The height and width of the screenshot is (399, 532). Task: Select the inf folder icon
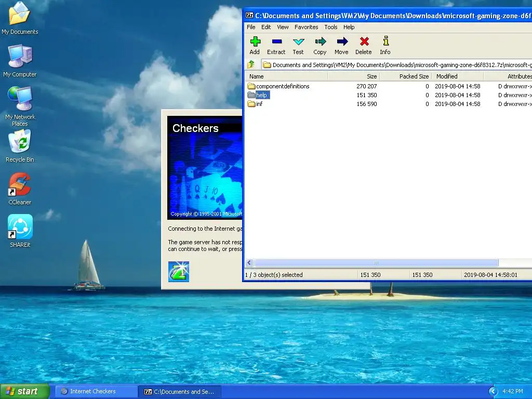click(251, 104)
